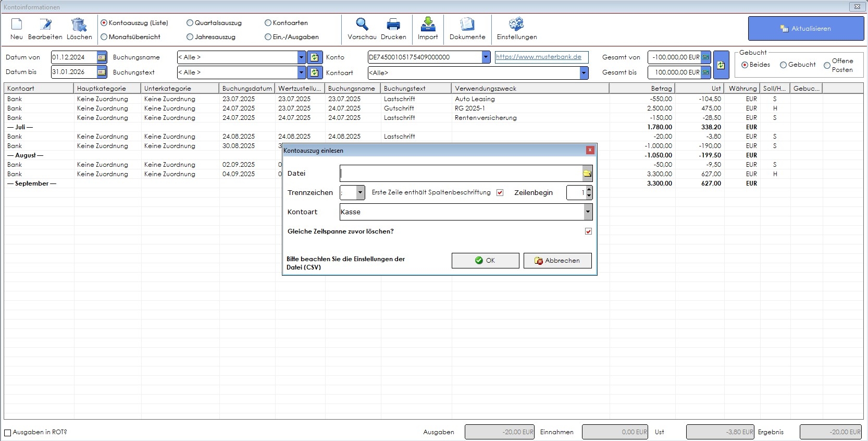The height and width of the screenshot is (441, 868).
Task: Expand the Konto IBAN dropdown
Action: [x=486, y=57]
